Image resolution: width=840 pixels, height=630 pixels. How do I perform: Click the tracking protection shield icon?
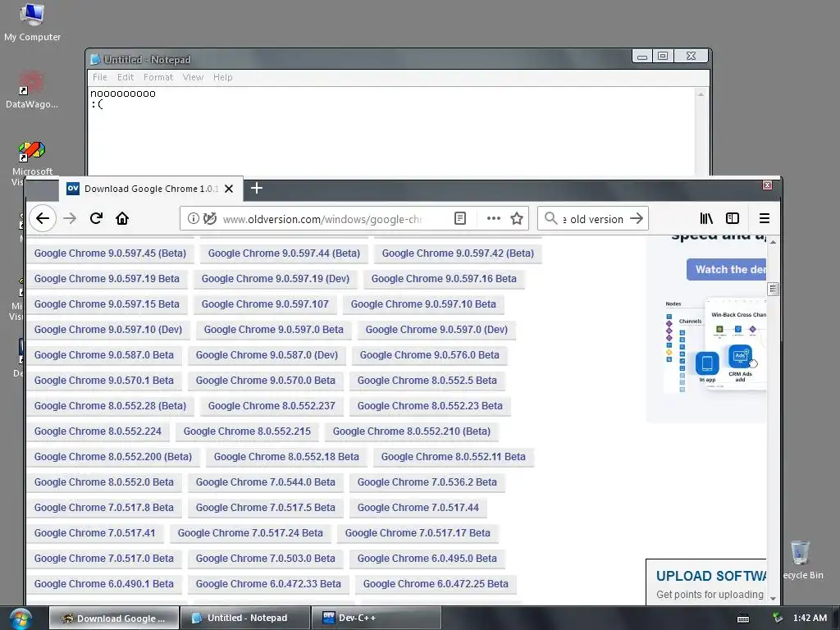(210, 218)
